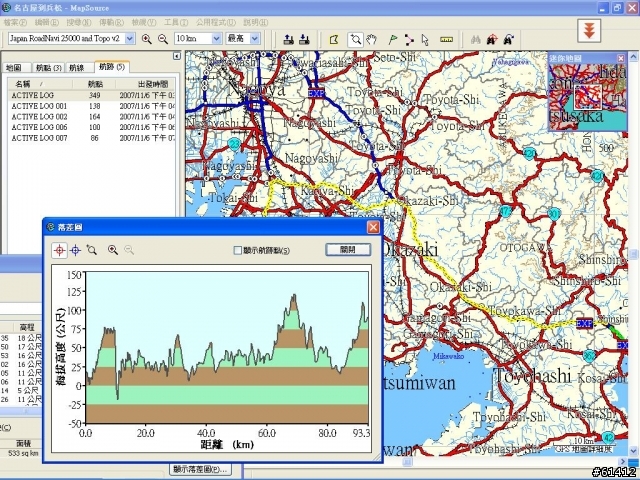
Task: Open the 說明 menu
Action: (256, 22)
